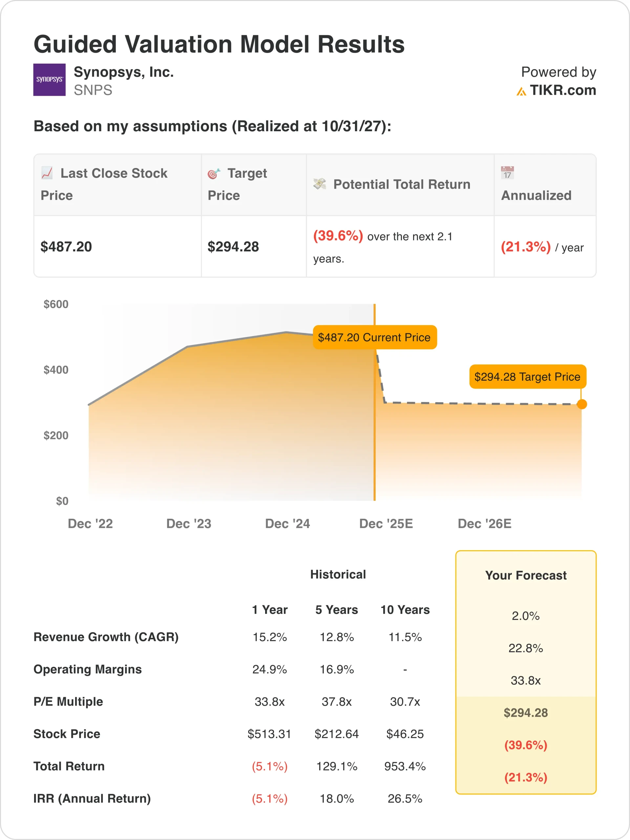The height and width of the screenshot is (840, 630).
Task: Select the 1 Year historical column header
Action: tap(270, 610)
